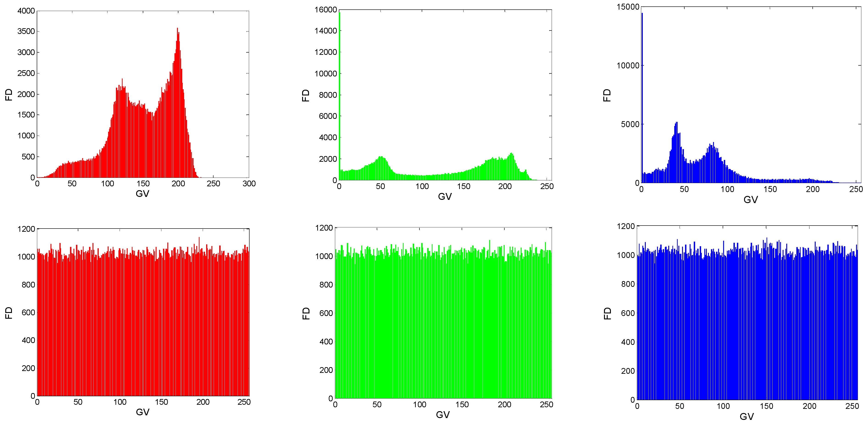Click the FD axis label of the top red histogram
868x427 pixels.
coord(9,95)
